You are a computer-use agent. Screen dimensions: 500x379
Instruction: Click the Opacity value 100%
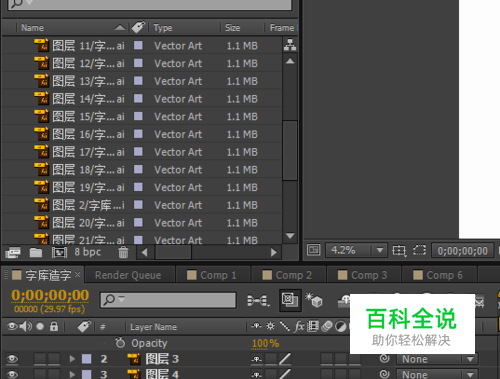click(x=265, y=343)
